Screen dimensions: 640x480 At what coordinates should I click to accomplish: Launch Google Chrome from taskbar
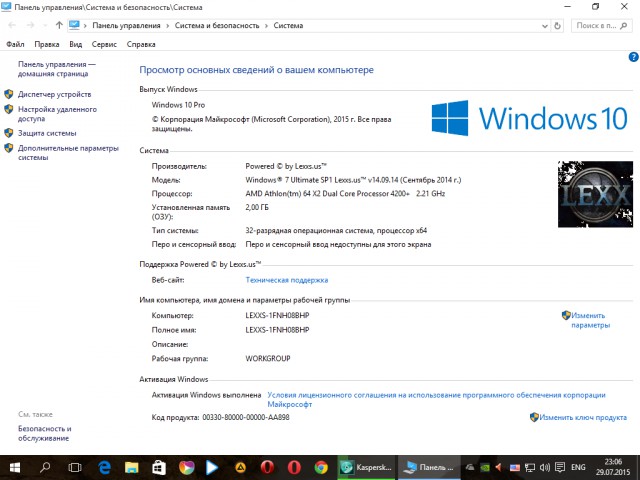(x=321, y=468)
